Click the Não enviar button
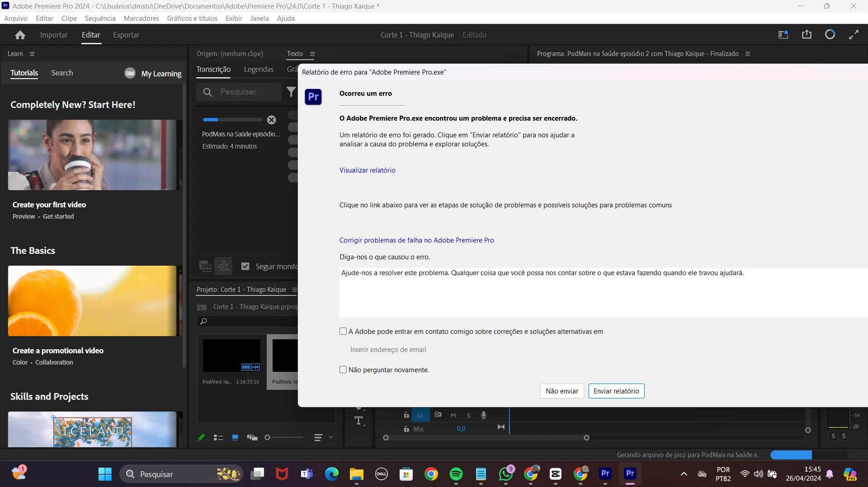This screenshot has width=868, height=487. pos(562,391)
